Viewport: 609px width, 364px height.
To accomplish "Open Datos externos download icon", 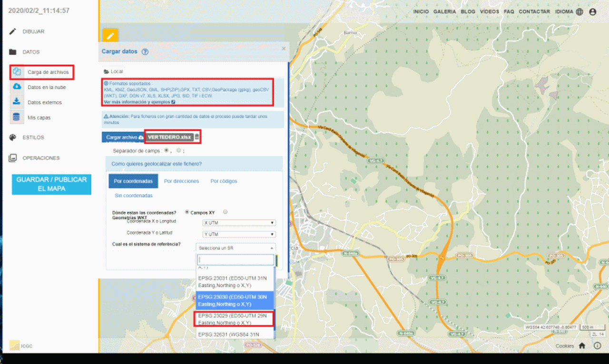I will click(16, 102).
